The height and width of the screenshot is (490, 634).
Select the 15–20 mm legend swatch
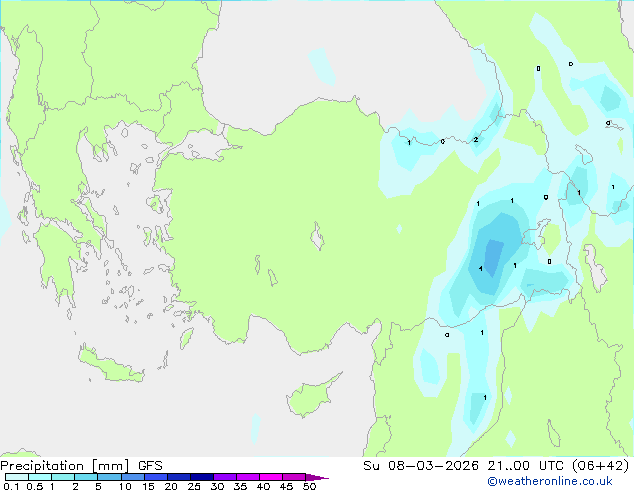[155, 477]
